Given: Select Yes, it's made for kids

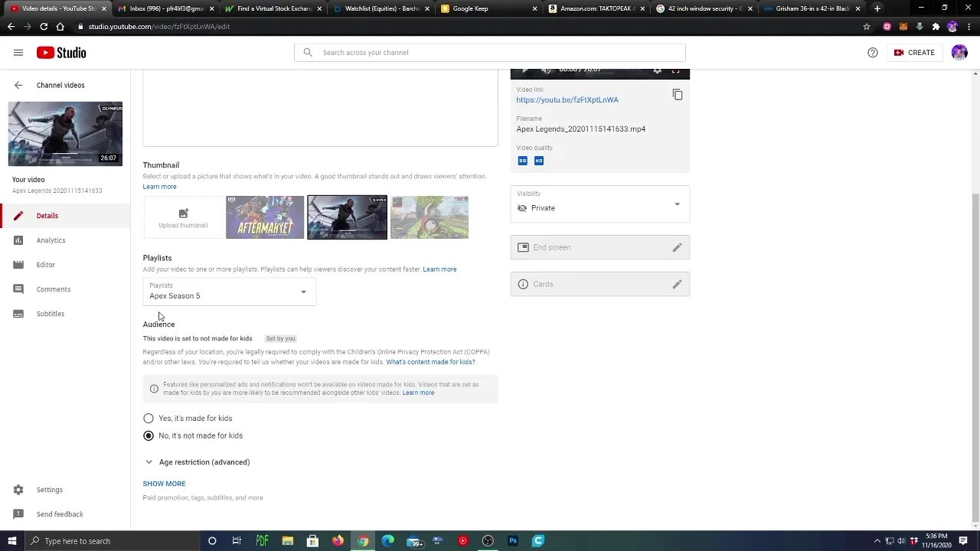Looking at the screenshot, I should (x=149, y=419).
